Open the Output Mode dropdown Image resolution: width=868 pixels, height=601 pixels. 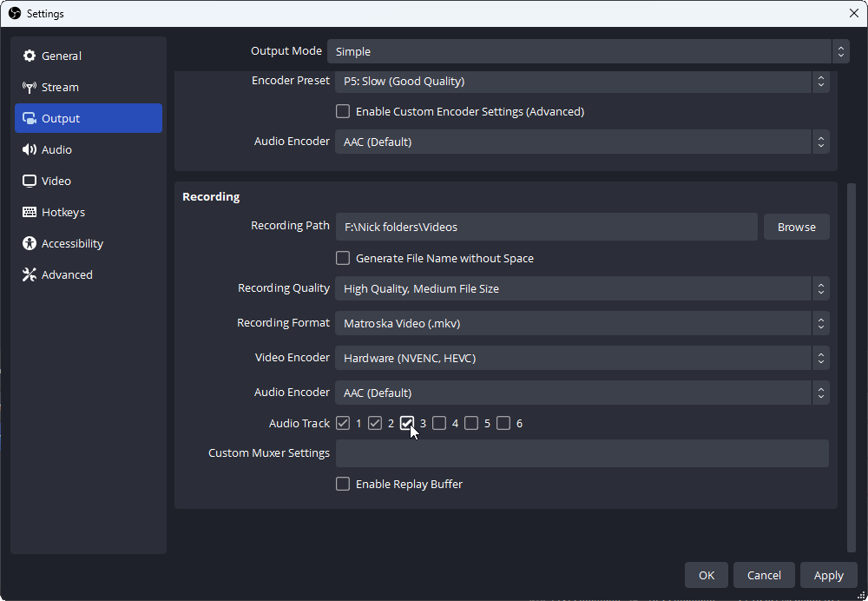[588, 51]
